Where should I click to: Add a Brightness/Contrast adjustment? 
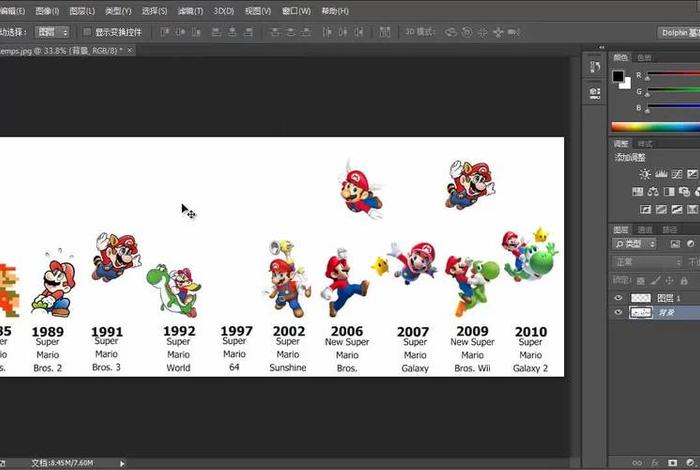tap(645, 174)
